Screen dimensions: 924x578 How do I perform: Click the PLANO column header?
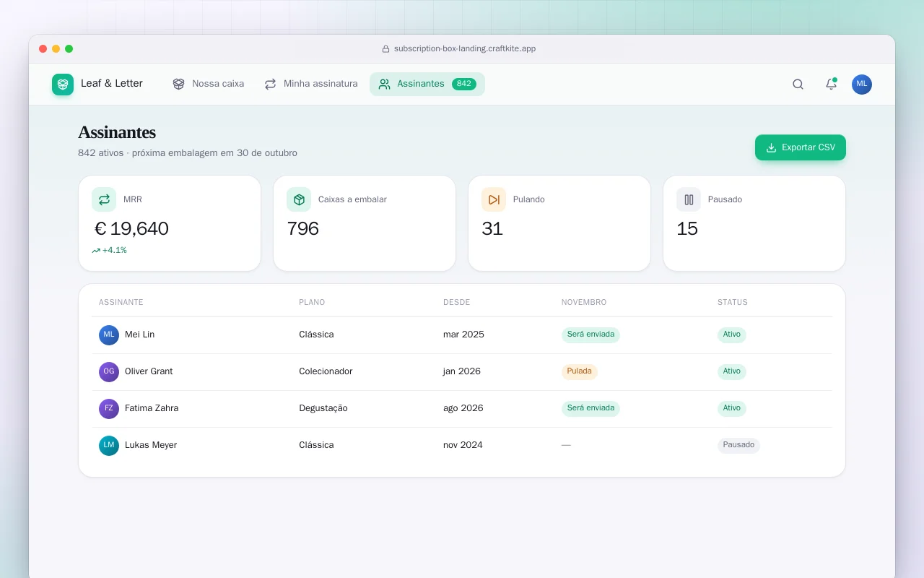312,302
